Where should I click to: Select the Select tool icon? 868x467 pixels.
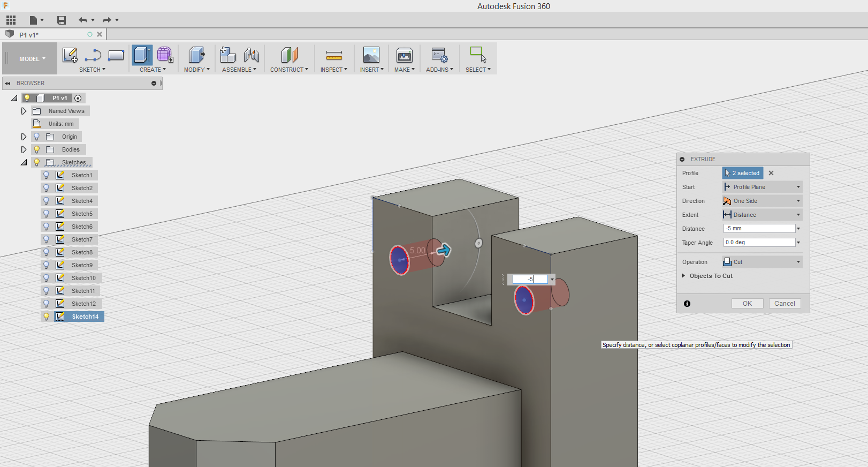[478, 55]
